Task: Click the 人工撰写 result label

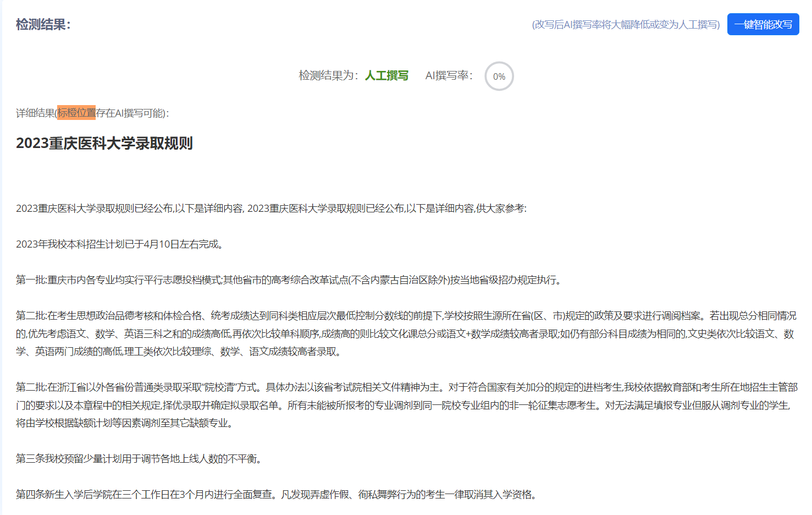Action: pos(386,75)
